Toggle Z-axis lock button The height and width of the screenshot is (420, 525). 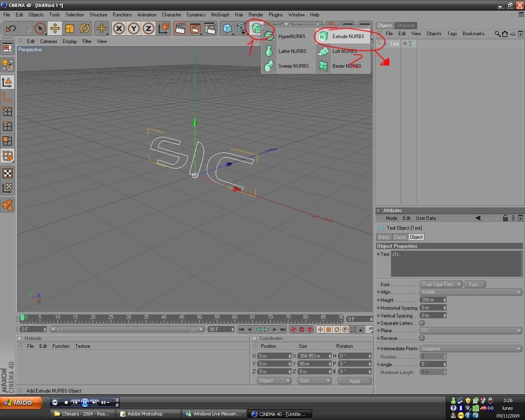click(x=148, y=28)
